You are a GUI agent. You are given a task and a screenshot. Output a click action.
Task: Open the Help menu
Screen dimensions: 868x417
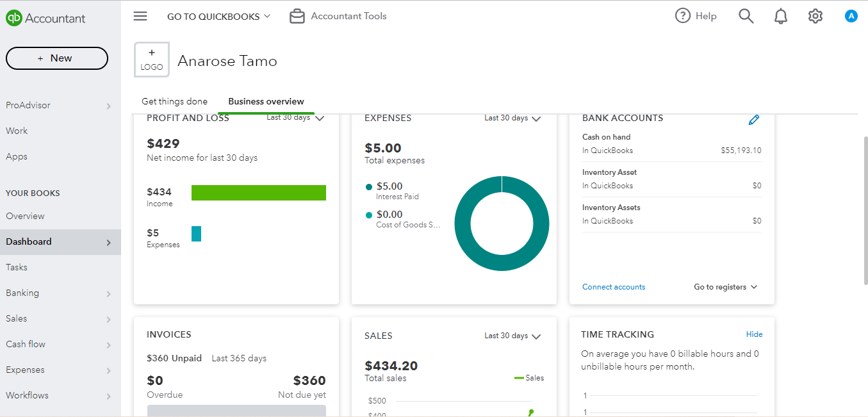pos(696,16)
